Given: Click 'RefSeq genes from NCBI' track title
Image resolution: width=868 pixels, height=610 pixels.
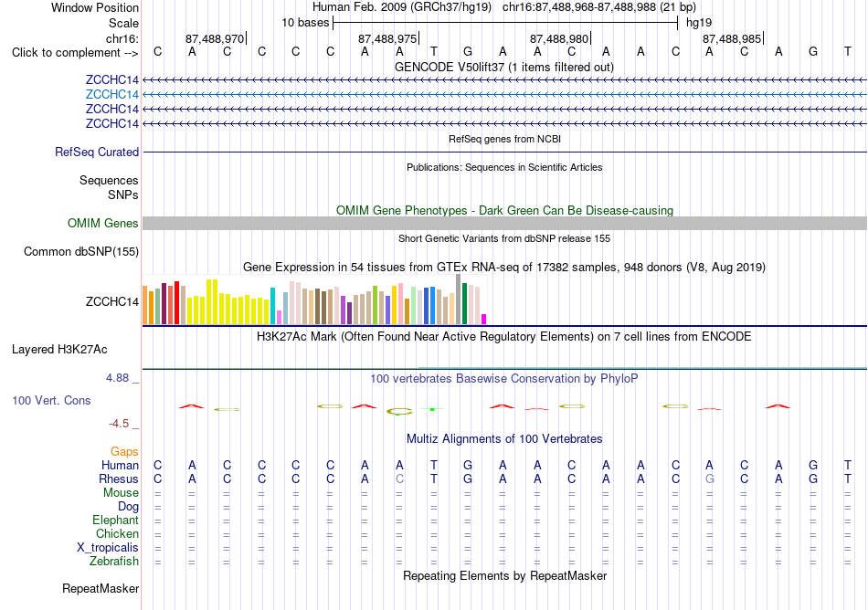Looking at the screenshot, I should 504,140.
